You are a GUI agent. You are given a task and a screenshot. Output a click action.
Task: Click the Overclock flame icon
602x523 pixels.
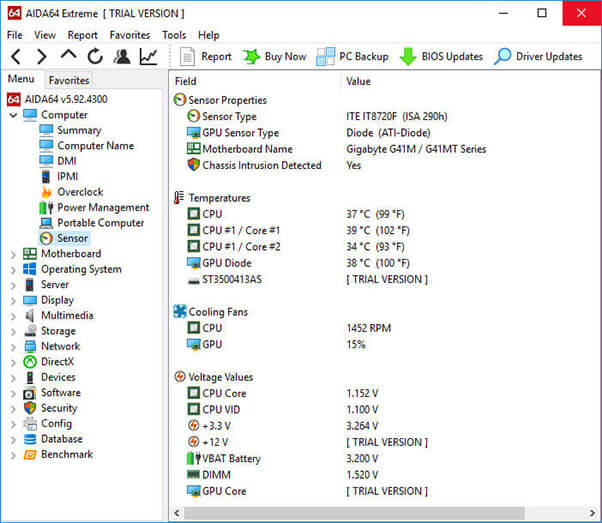point(46,192)
